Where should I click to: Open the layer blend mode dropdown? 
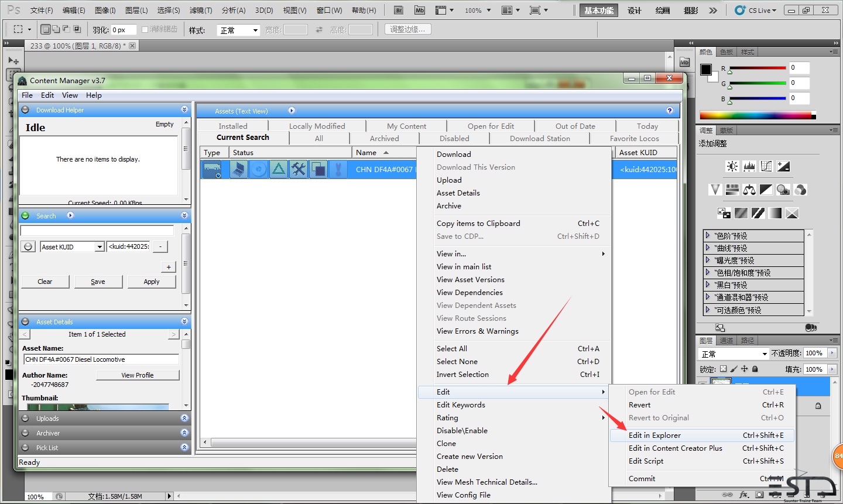pos(734,354)
